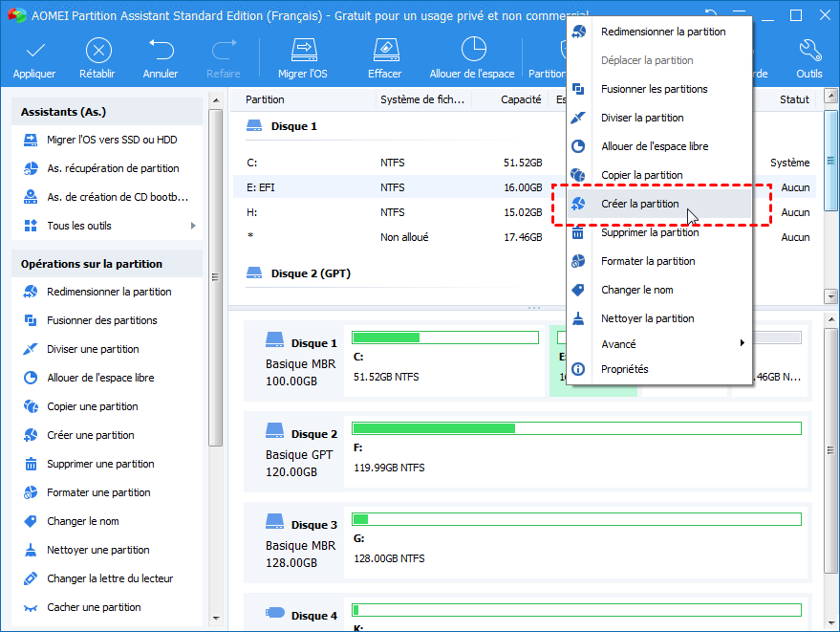Select Redimensionner la partition in context menu
This screenshot has height=632, width=840.
click(x=660, y=32)
